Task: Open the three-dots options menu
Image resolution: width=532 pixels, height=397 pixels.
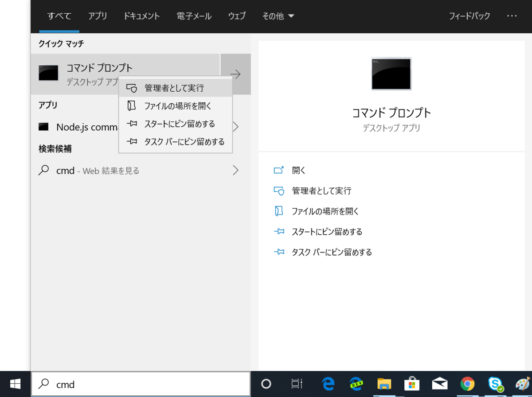Action: [512, 16]
